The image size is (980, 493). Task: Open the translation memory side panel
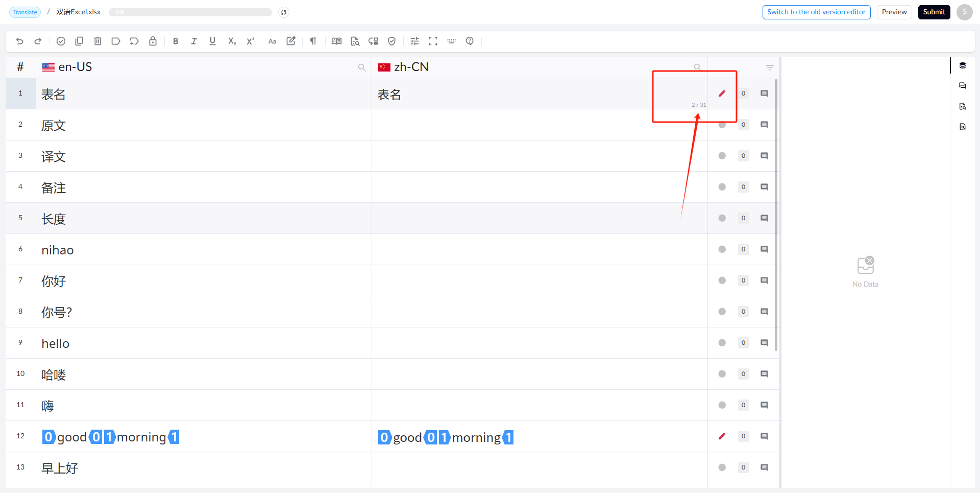click(x=963, y=65)
